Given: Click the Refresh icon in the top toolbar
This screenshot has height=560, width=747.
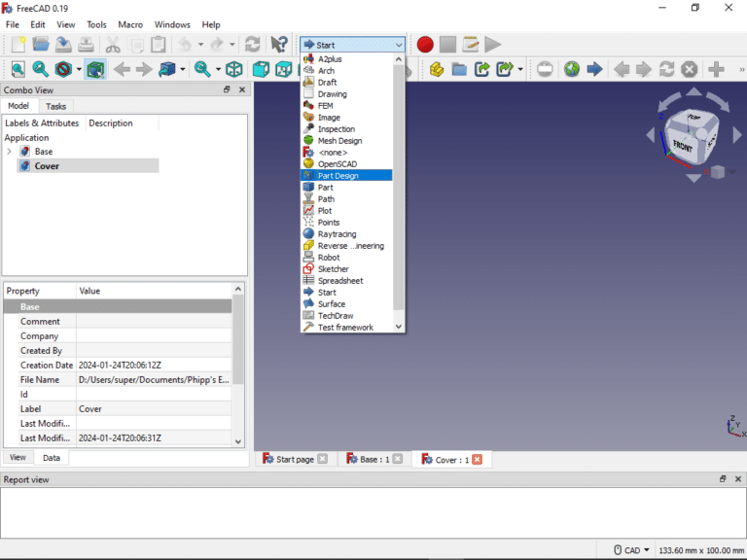Looking at the screenshot, I should pyautogui.click(x=252, y=45).
